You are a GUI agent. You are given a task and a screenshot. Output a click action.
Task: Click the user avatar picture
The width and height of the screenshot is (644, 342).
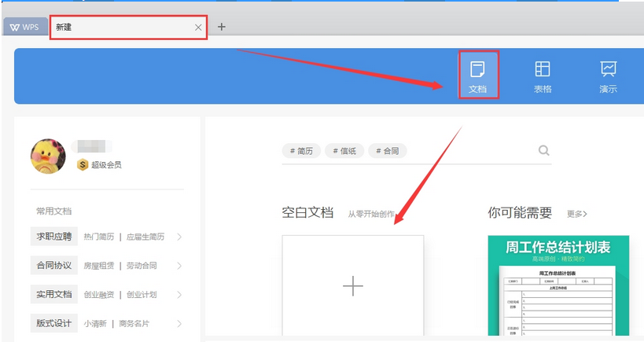[x=48, y=156]
